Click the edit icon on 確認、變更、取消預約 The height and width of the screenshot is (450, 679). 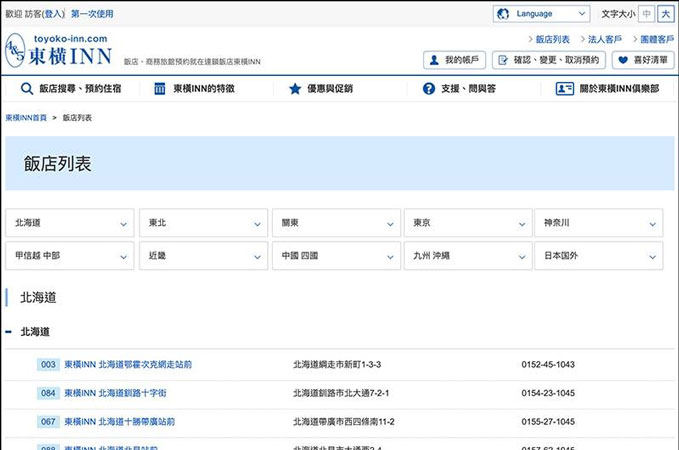click(503, 60)
